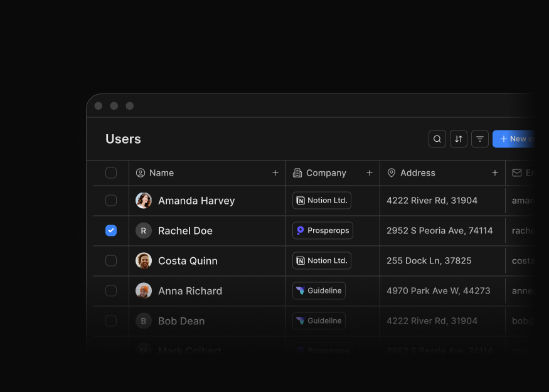
Task: Click Guideline tag in Anna Richard row
Action: tap(319, 290)
